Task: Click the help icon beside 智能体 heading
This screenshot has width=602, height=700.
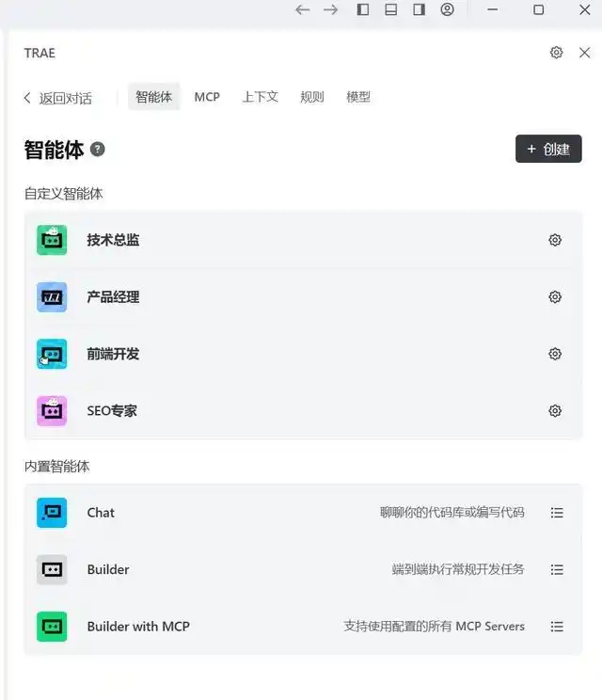Action: 97,149
